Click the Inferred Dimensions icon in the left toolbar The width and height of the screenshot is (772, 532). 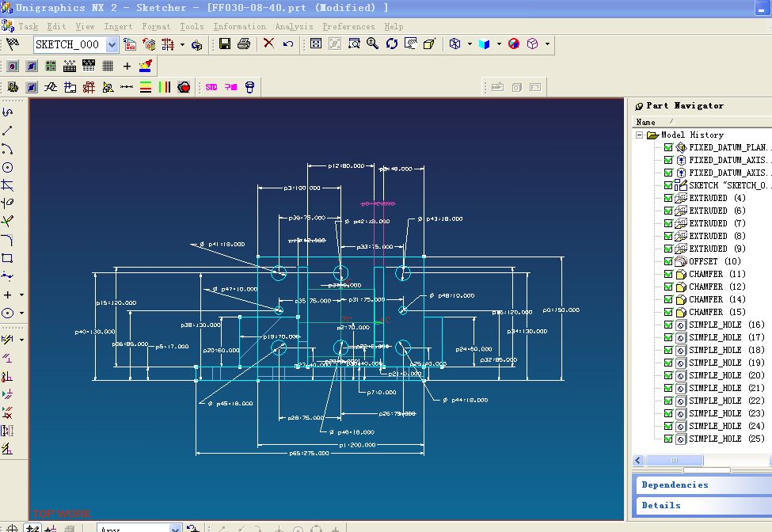tap(7, 340)
